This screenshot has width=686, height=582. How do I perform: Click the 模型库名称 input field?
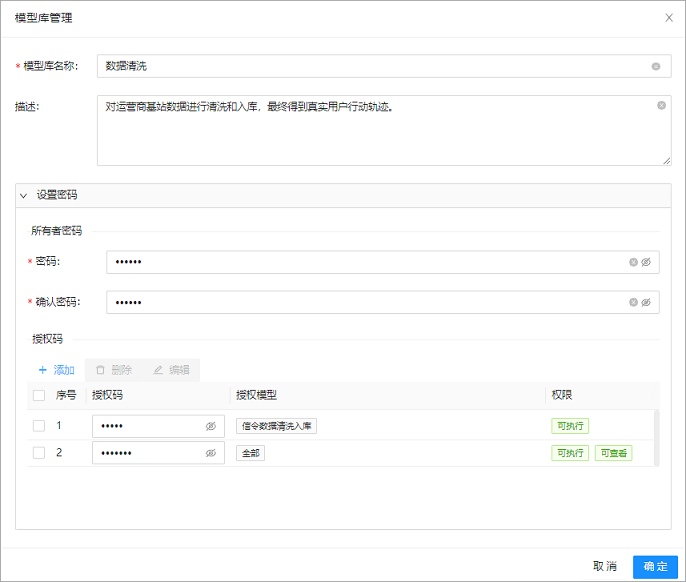click(x=384, y=66)
